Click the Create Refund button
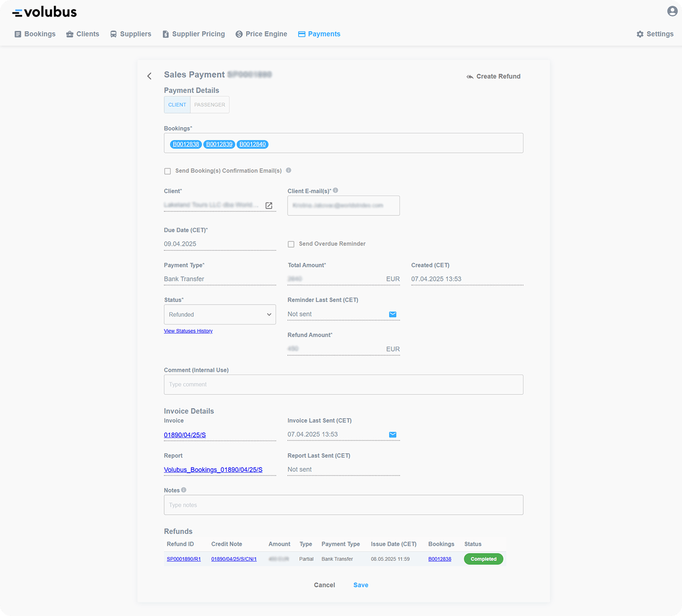Viewport: 682px width, 616px height. click(493, 77)
